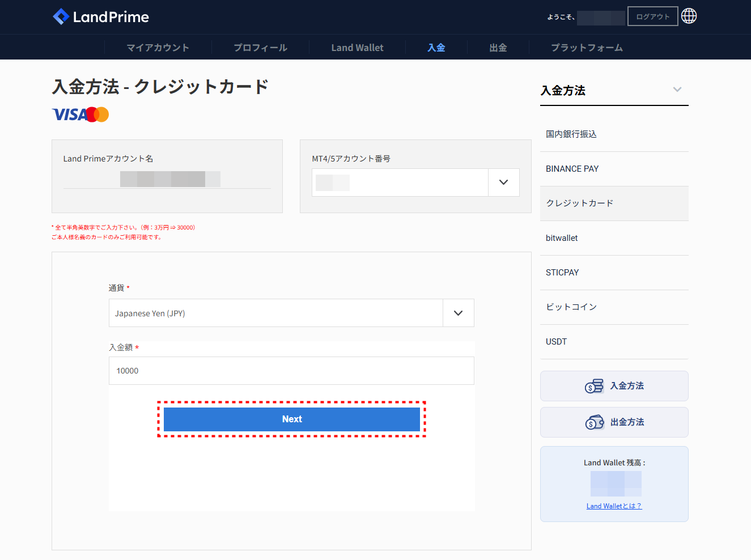The image size is (751, 560).
Task: Click the 出金方法 sidebar button
Action: point(614,422)
